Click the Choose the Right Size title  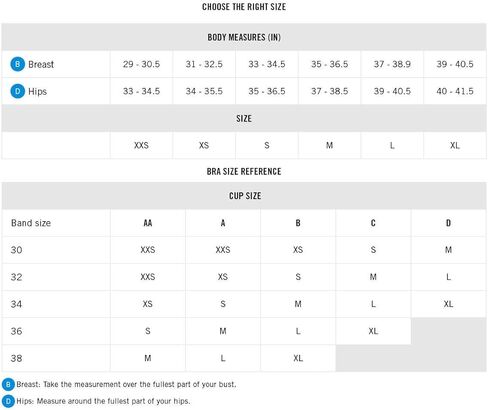coord(244,7)
